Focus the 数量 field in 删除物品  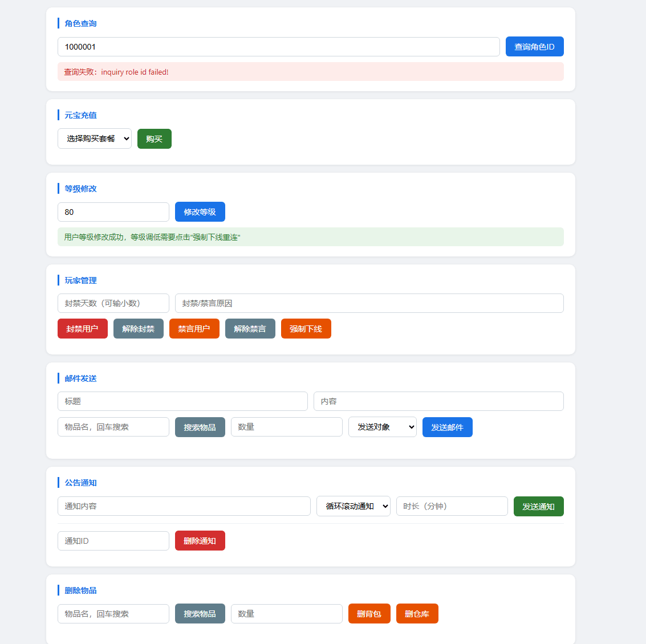(x=287, y=614)
